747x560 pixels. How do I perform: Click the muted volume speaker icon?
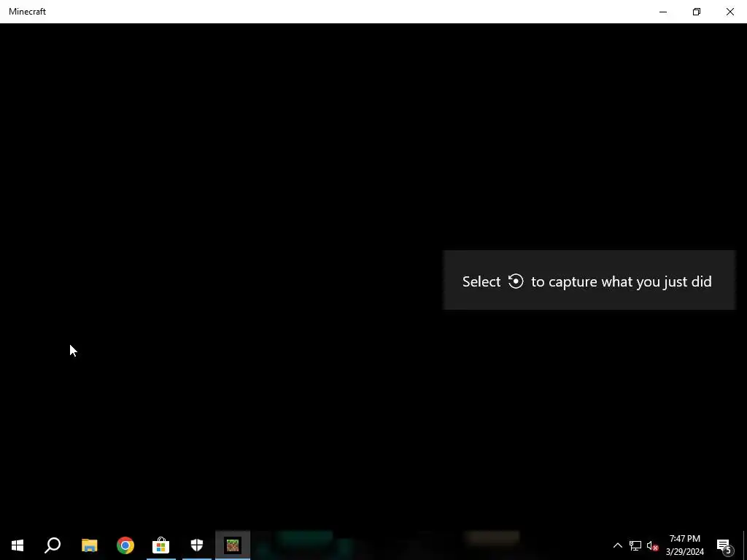tap(652, 545)
